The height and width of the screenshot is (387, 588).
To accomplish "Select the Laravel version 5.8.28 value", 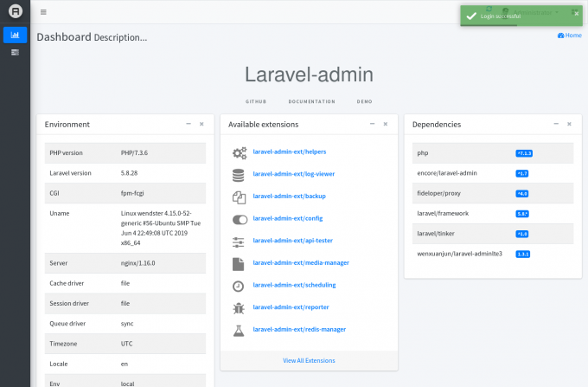I will (x=129, y=173).
